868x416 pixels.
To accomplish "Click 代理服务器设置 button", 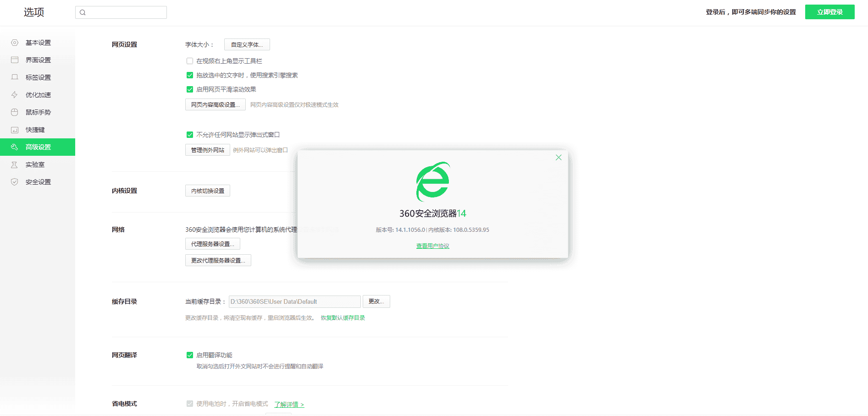I will [213, 244].
